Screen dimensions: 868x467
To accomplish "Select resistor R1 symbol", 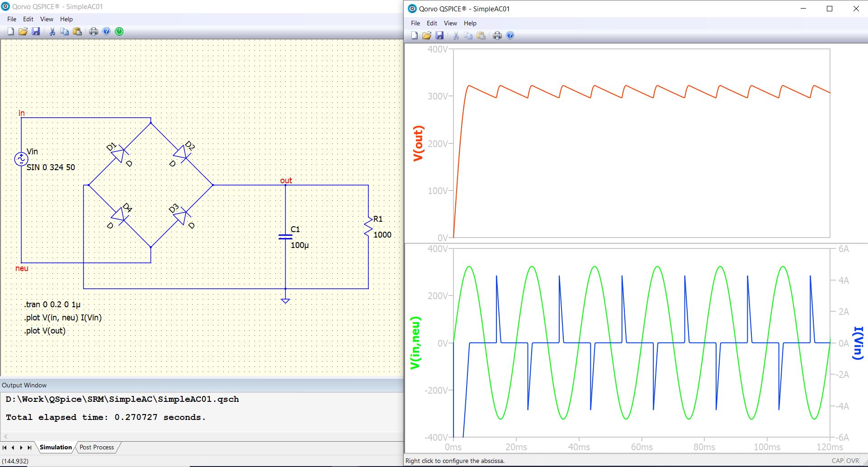I will coord(368,227).
